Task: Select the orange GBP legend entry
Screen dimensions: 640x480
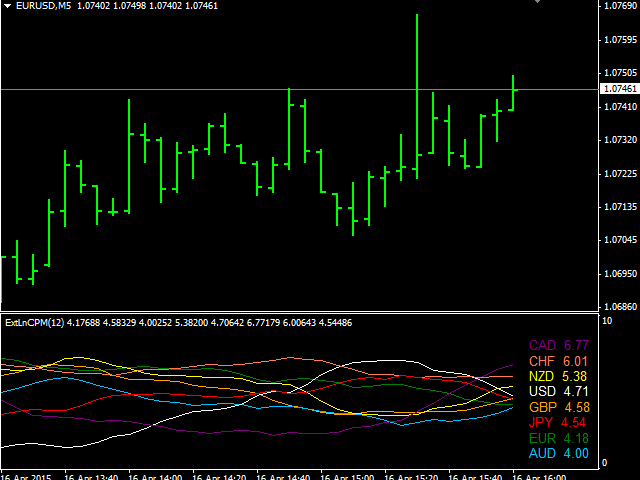Action: coord(542,407)
